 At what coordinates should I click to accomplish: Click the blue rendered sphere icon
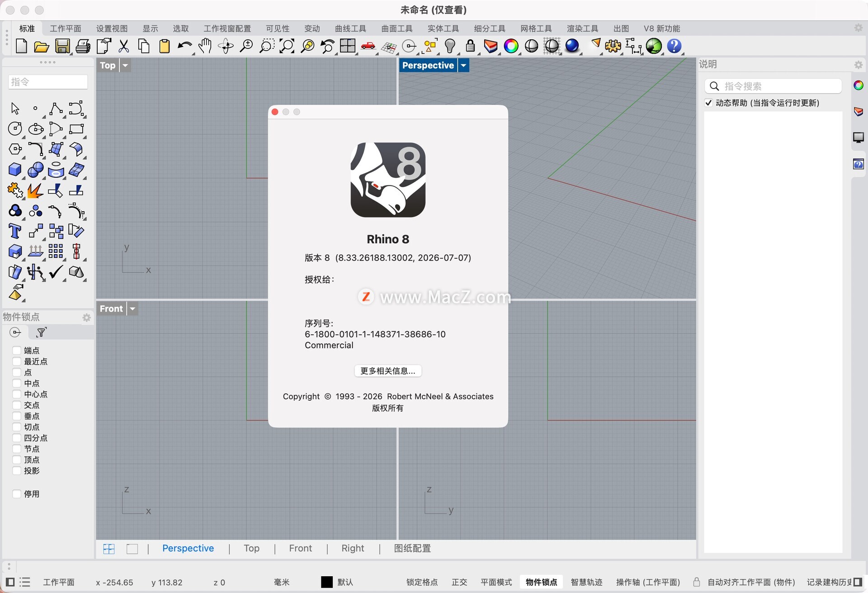coord(572,46)
